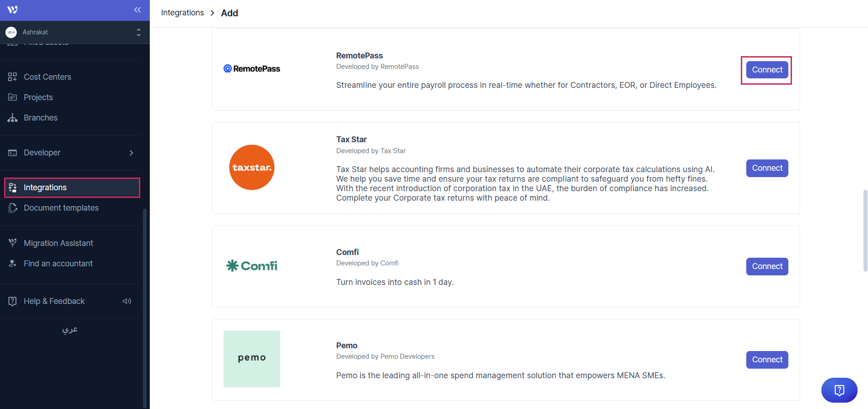Viewport: 868px width, 409px height.
Task: Open Projects in the sidebar
Action: tap(38, 97)
